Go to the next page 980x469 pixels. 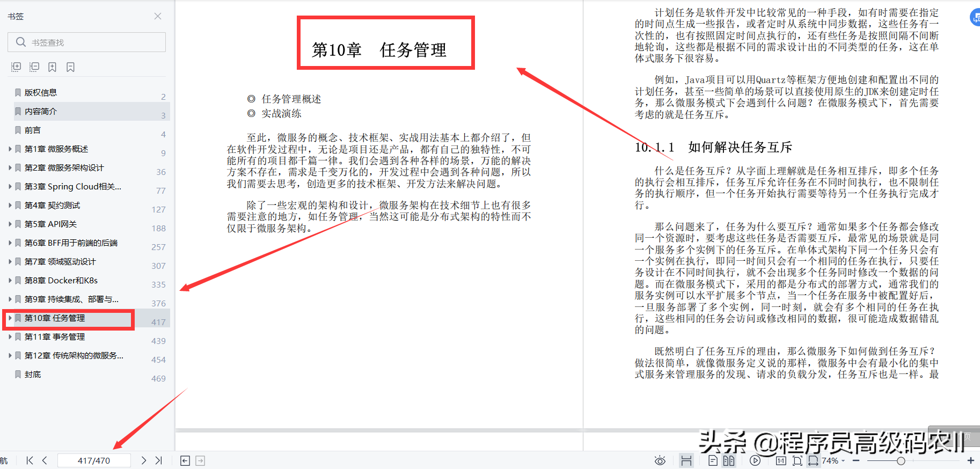143,460
